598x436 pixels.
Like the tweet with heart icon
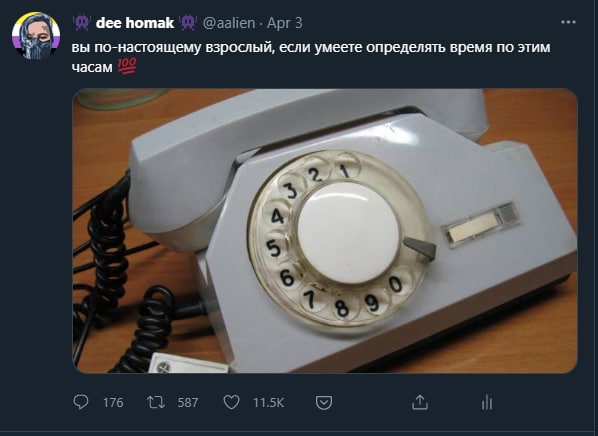click(x=231, y=402)
